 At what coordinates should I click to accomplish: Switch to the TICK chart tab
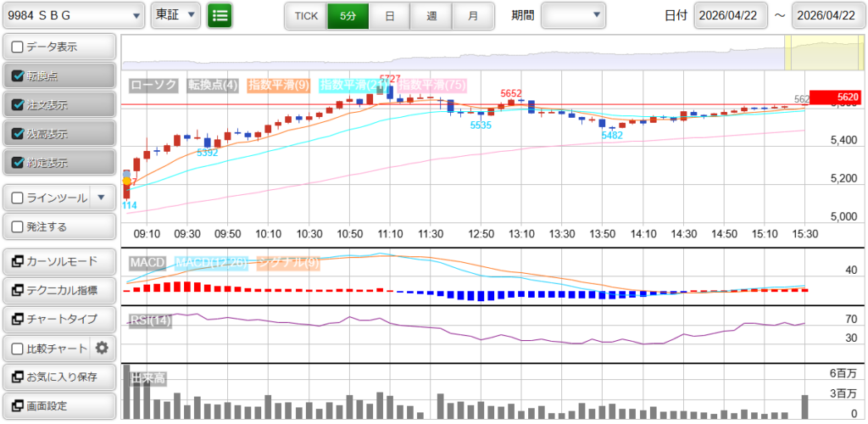(306, 15)
